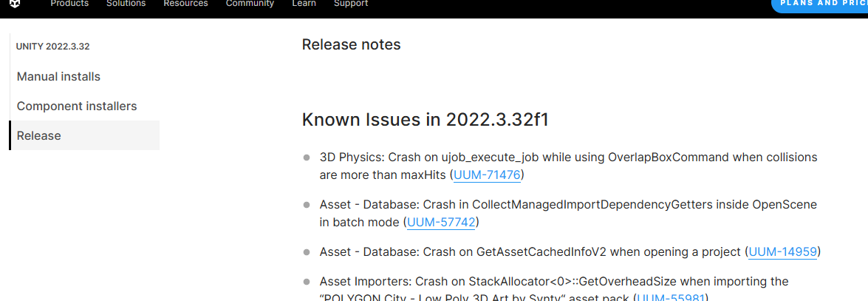Open issue link UUM-57742

click(x=440, y=222)
